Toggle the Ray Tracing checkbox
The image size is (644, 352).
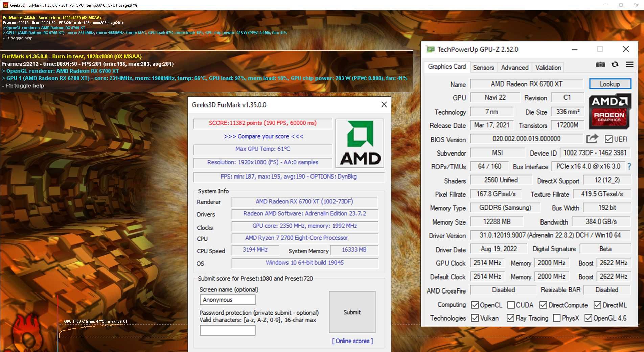510,318
